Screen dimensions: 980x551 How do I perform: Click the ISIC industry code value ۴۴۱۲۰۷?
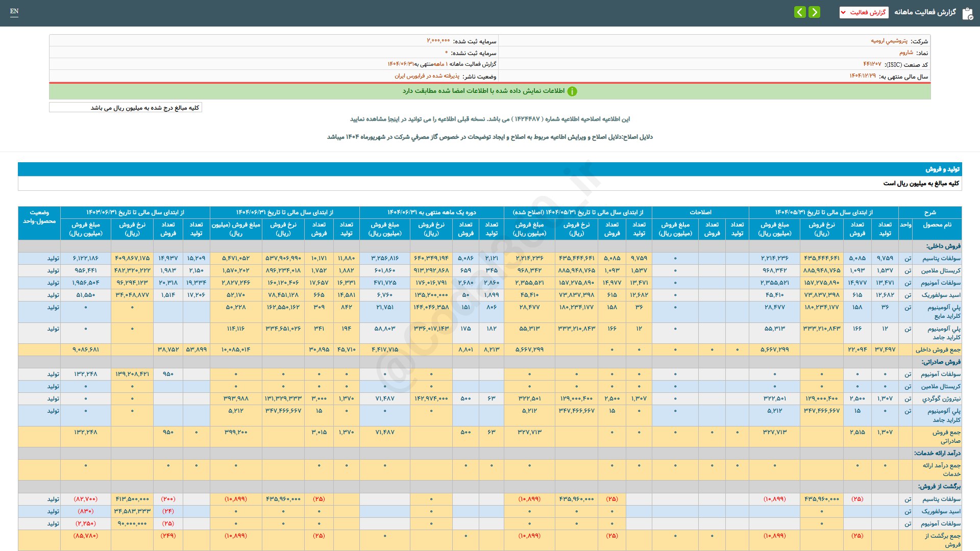pos(872,64)
